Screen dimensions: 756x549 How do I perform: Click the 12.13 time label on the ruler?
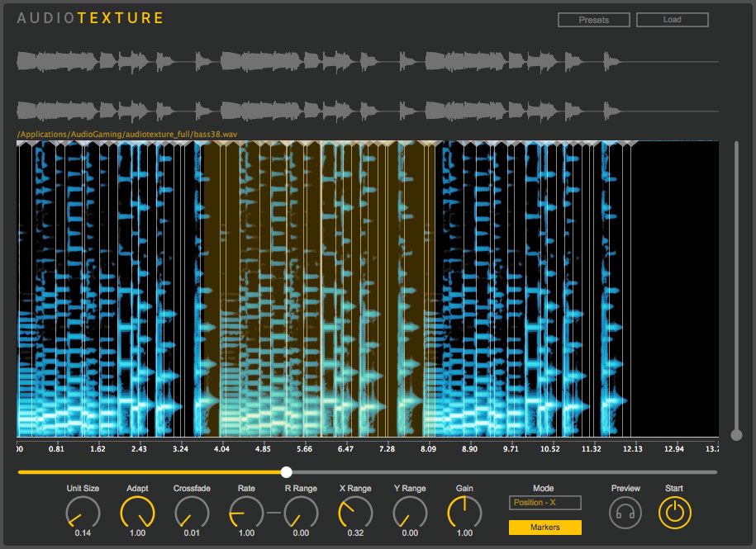coord(633,449)
